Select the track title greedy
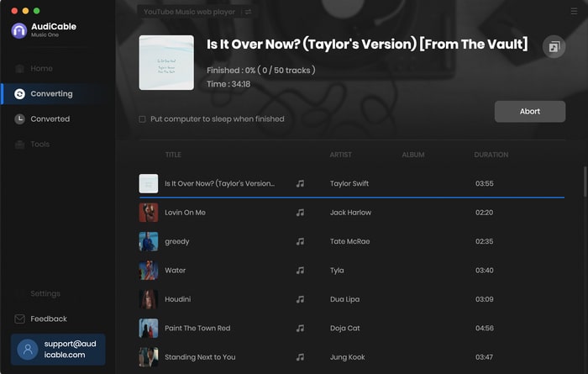Viewport: 588px width, 374px height. 177,241
